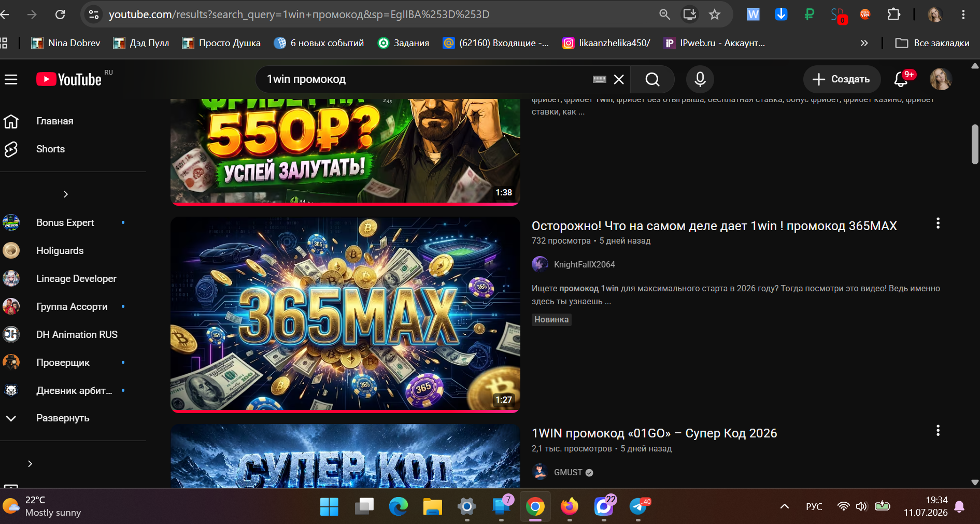Open the 1WIN промокод «01GO» video title
This screenshot has height=524, width=980.
pos(654,433)
